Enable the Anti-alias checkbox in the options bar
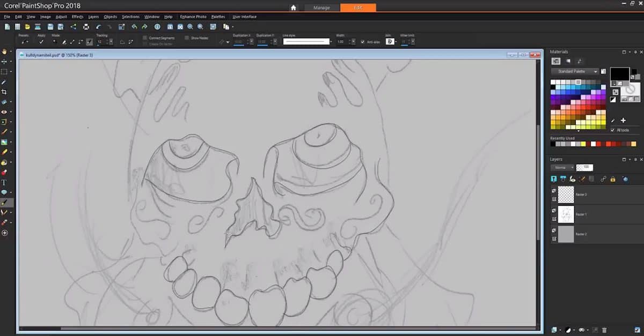 [364, 41]
